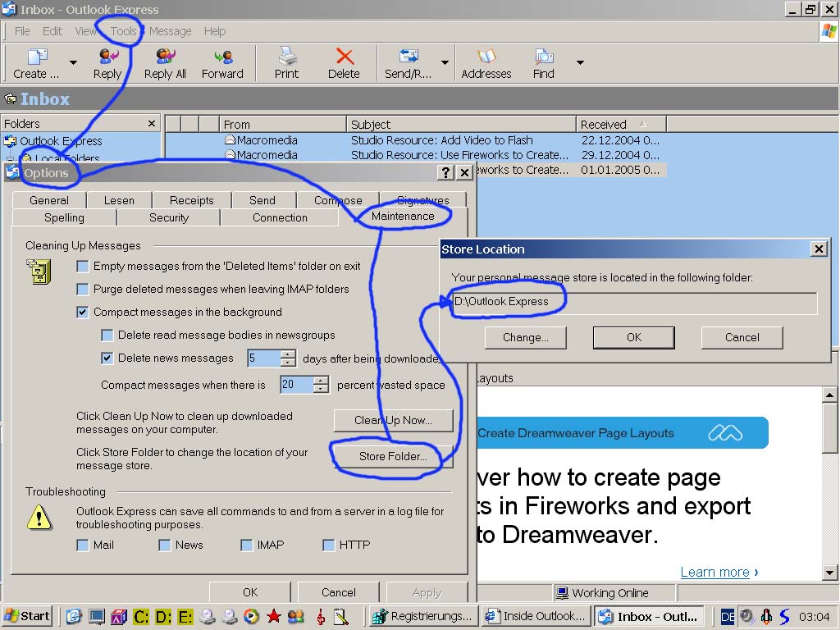This screenshot has width=840, height=630.
Task: Open the Create Mail dropdown arrow
Action: [73, 62]
